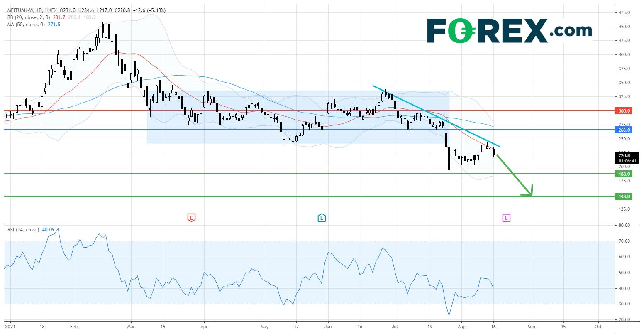Click the 188.0 green price label
644x334 pixels.
coord(624,174)
